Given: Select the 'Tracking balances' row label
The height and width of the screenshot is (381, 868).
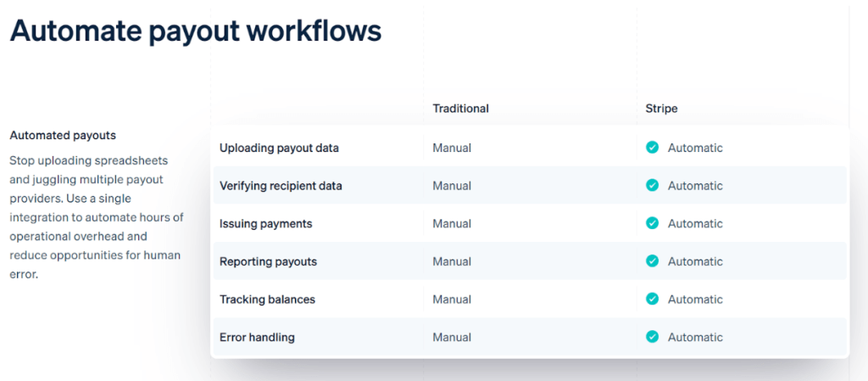Looking at the screenshot, I should [x=267, y=299].
